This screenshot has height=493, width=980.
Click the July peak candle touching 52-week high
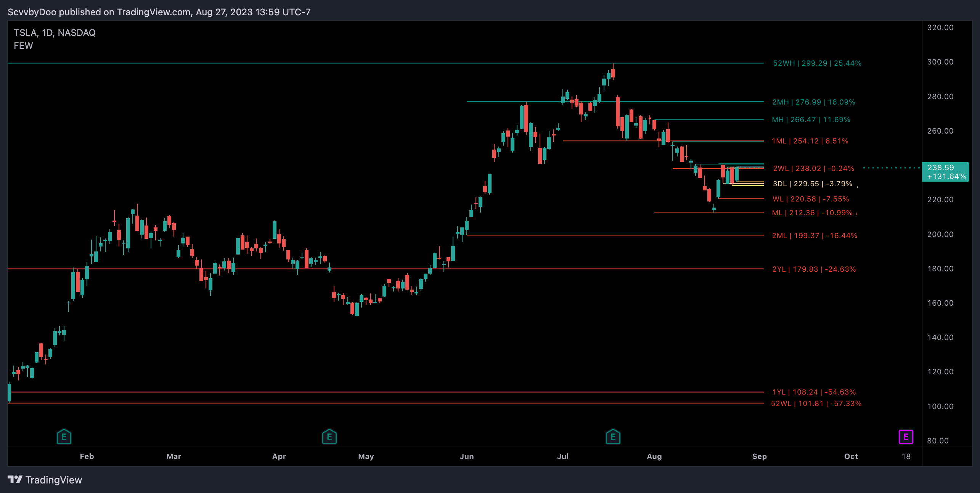(x=613, y=72)
